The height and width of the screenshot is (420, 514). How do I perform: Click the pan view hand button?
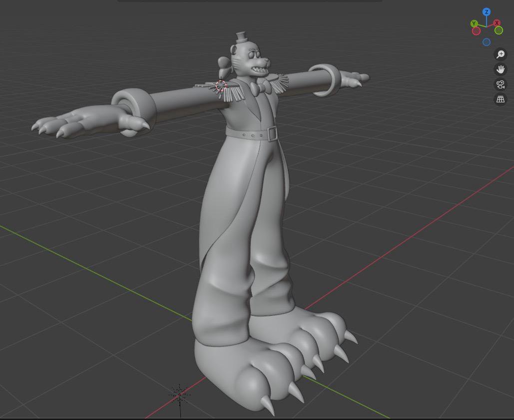tap(500, 69)
